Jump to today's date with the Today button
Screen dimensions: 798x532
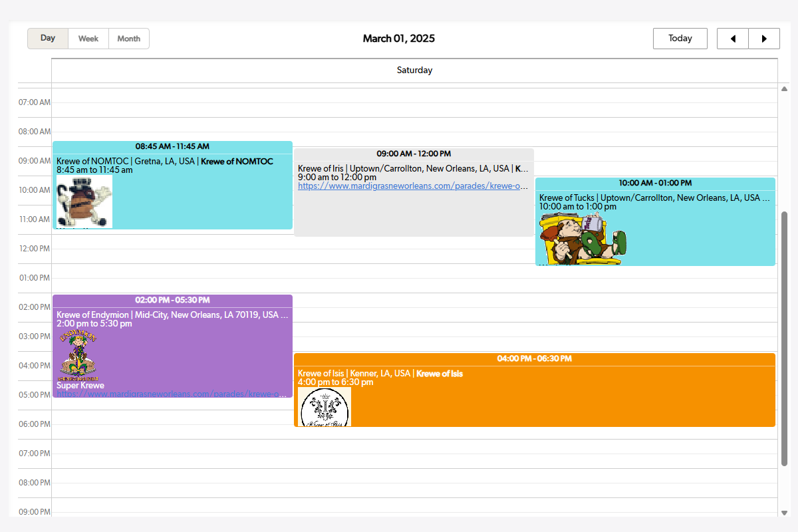click(x=680, y=39)
